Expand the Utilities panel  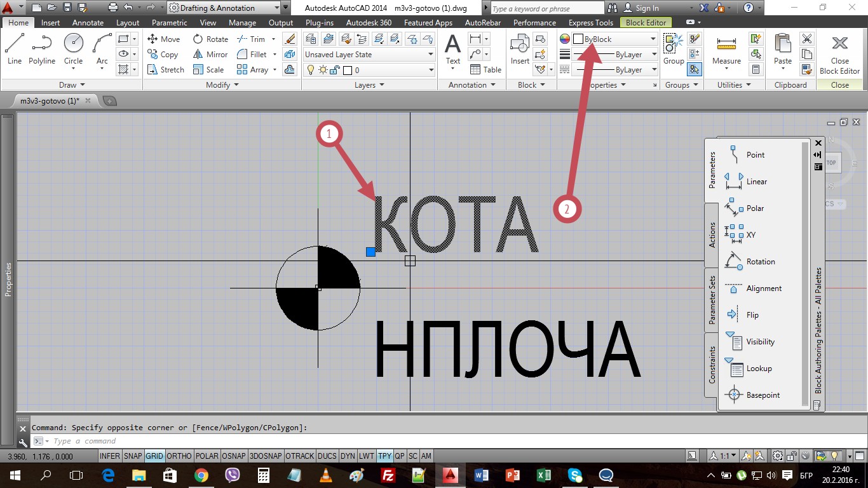tap(733, 85)
